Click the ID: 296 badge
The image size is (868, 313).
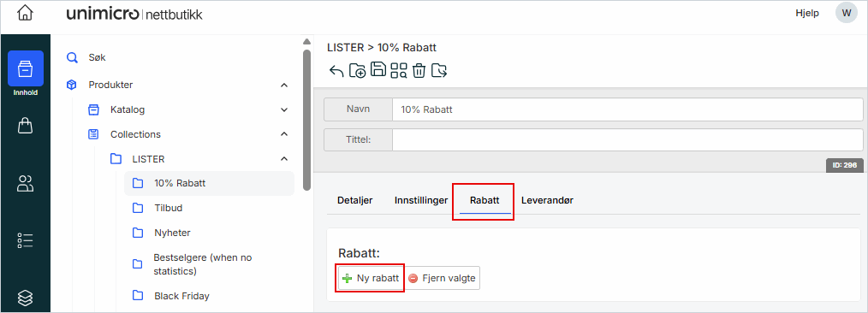pos(845,165)
